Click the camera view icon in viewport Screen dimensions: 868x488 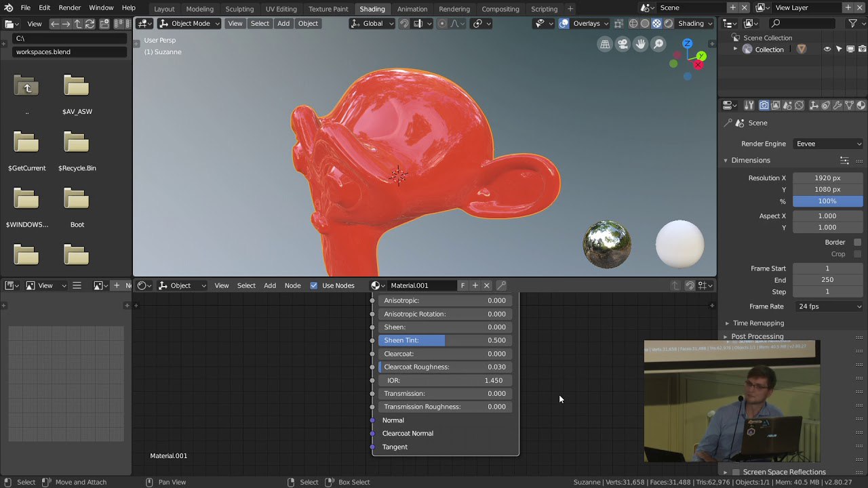pyautogui.click(x=623, y=44)
